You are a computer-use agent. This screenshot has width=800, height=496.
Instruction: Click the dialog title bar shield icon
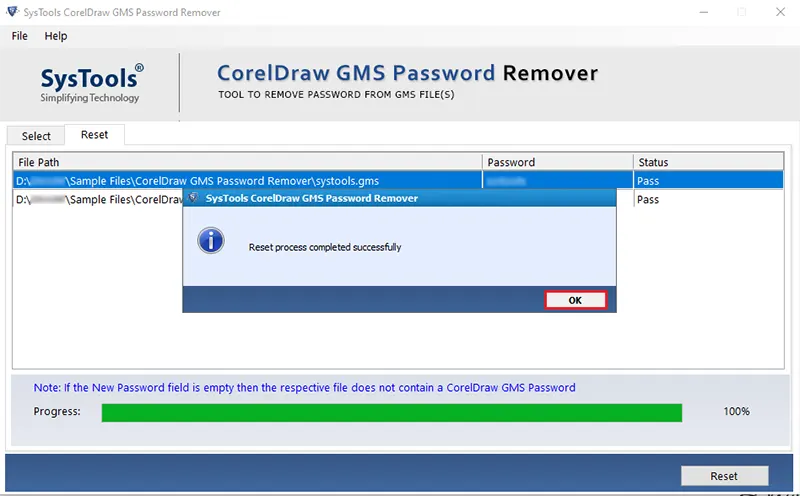tap(193, 198)
